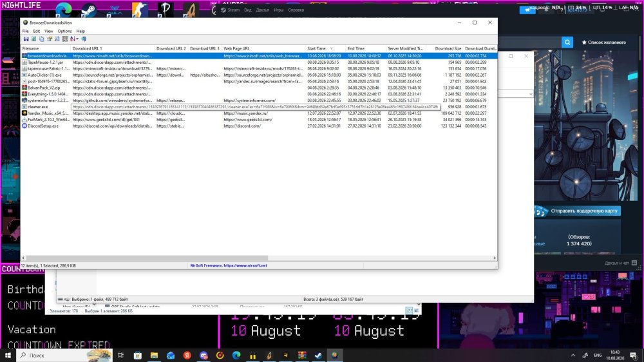Click the Exit toolbar icon

coord(83,39)
